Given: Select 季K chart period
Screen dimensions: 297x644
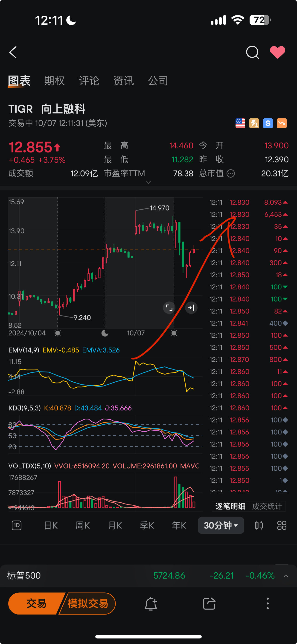Looking at the screenshot, I should (147, 525).
